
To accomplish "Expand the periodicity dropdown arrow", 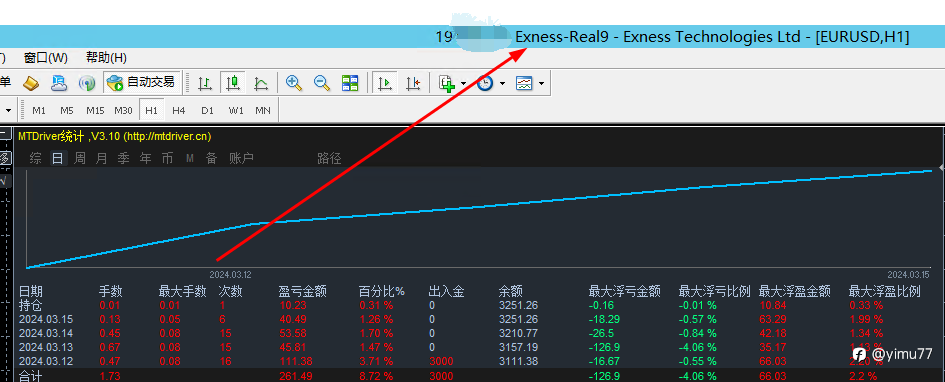I will click(x=502, y=84).
